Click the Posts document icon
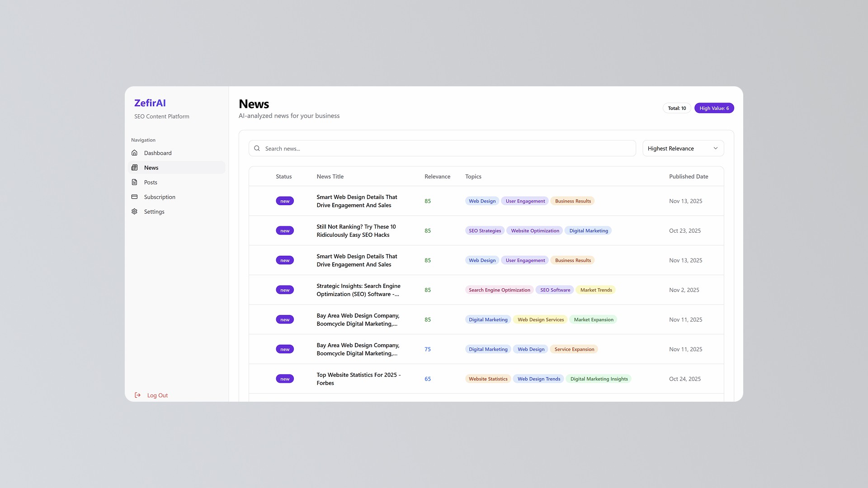The width and height of the screenshot is (868, 488). 134,182
